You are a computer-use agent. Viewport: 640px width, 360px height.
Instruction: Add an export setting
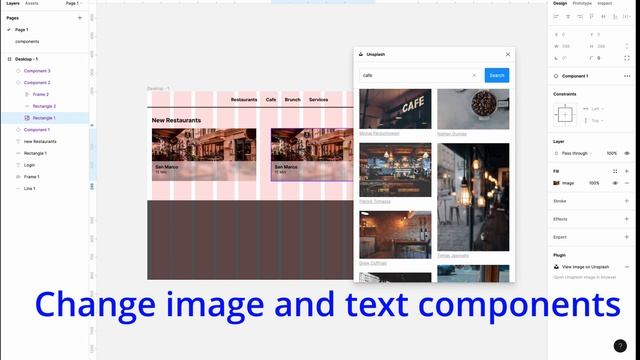[627, 237]
